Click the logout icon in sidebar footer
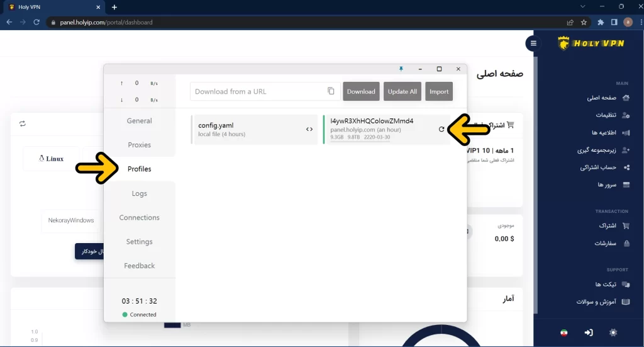This screenshot has height=347, width=644. (588, 332)
